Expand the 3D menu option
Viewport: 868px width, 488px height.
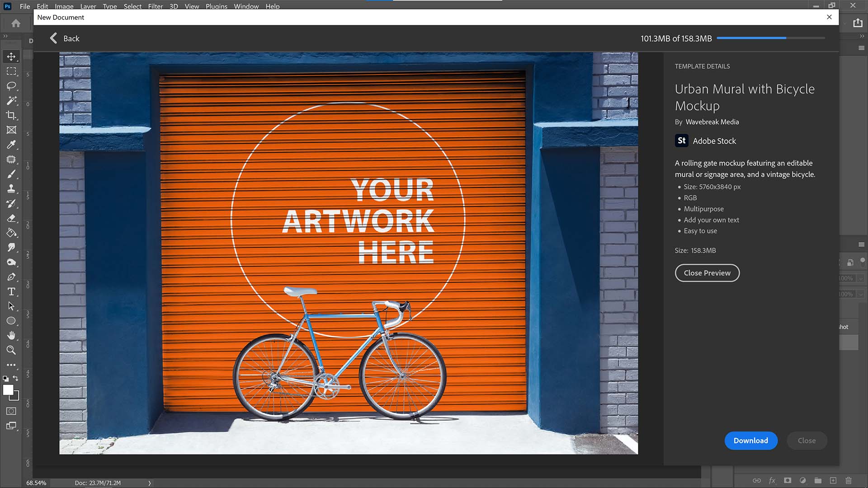(174, 6)
